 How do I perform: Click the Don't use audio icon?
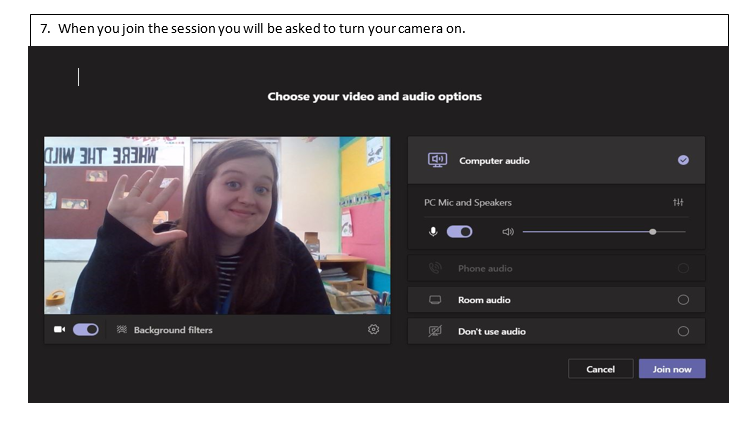435,331
